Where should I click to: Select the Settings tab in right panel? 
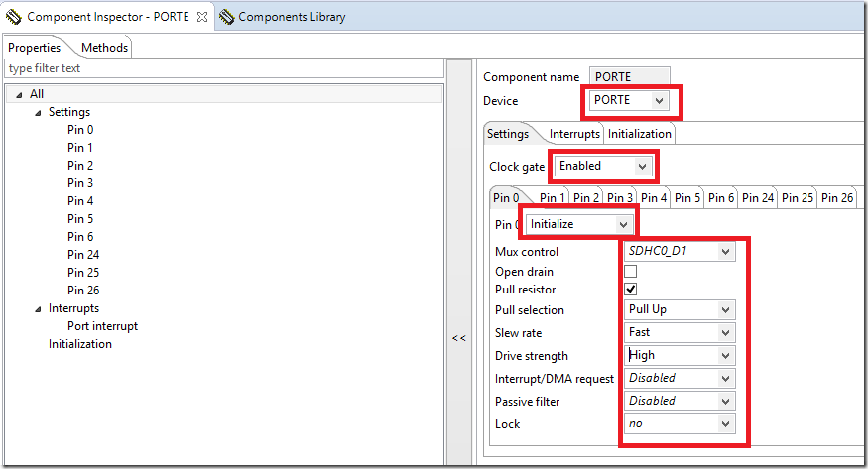click(508, 134)
